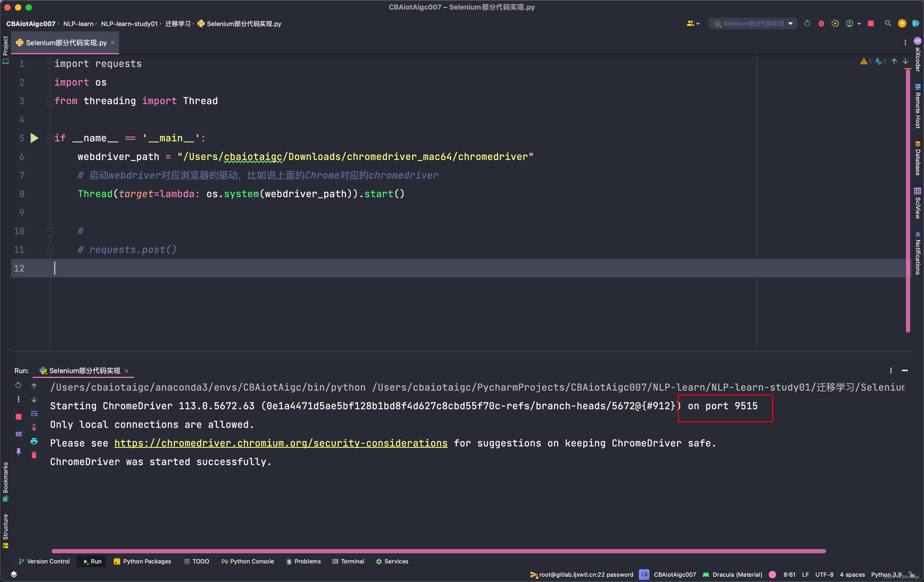The height and width of the screenshot is (582, 924).
Task: Collapse fold marker at line 10 comment
Action: 49,231
